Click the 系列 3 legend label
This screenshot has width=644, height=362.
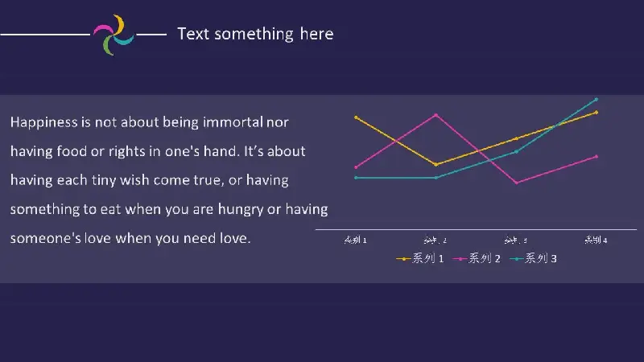click(541, 258)
